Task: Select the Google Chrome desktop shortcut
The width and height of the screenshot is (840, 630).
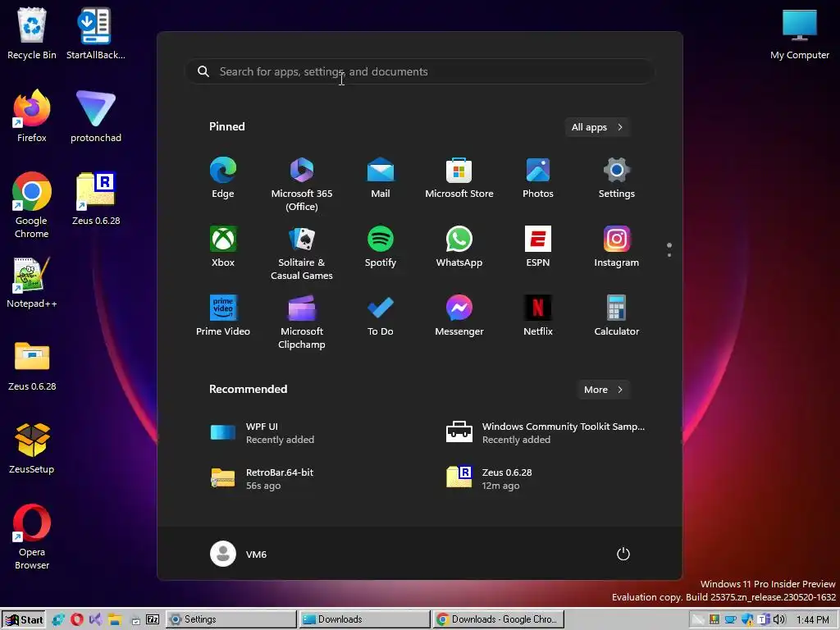Action: coord(32,205)
